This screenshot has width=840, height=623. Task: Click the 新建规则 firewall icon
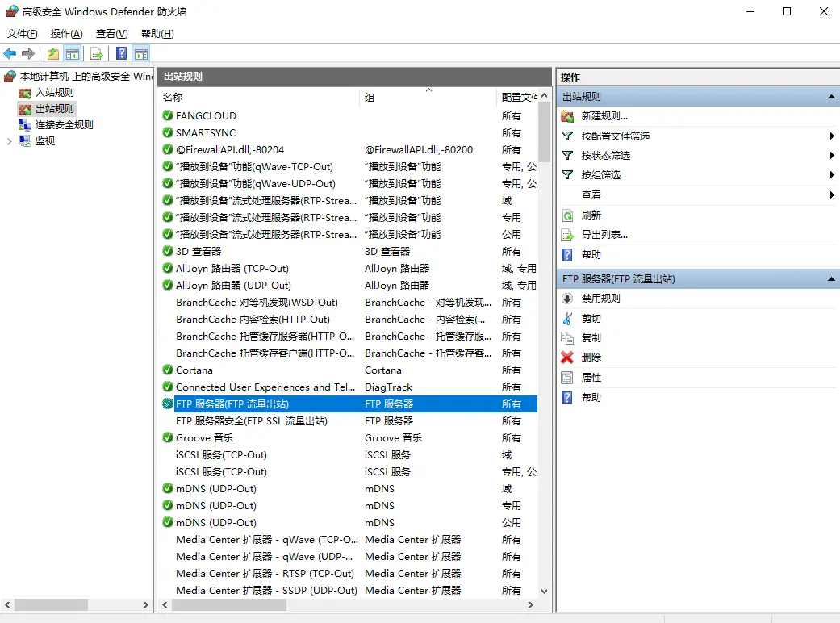(x=567, y=116)
